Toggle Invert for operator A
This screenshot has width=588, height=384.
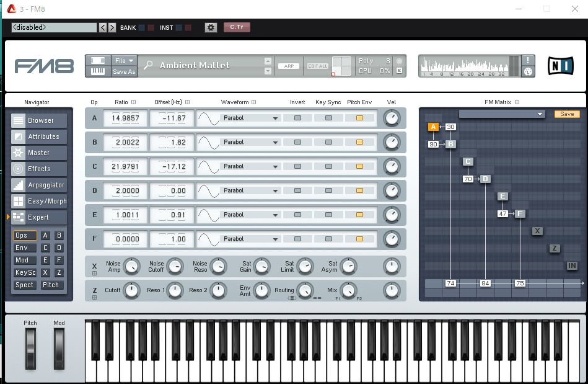point(297,118)
